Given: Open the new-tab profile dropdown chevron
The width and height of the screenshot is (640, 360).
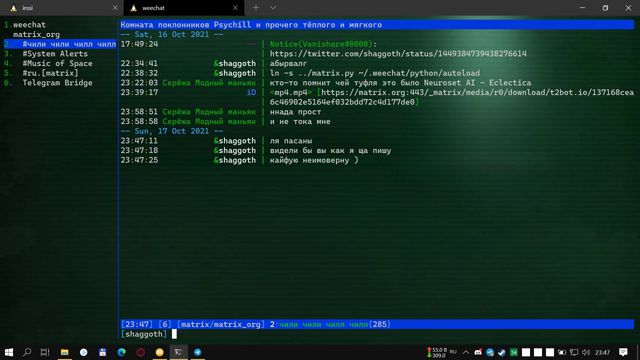Looking at the screenshot, I should pyautogui.click(x=273, y=8).
